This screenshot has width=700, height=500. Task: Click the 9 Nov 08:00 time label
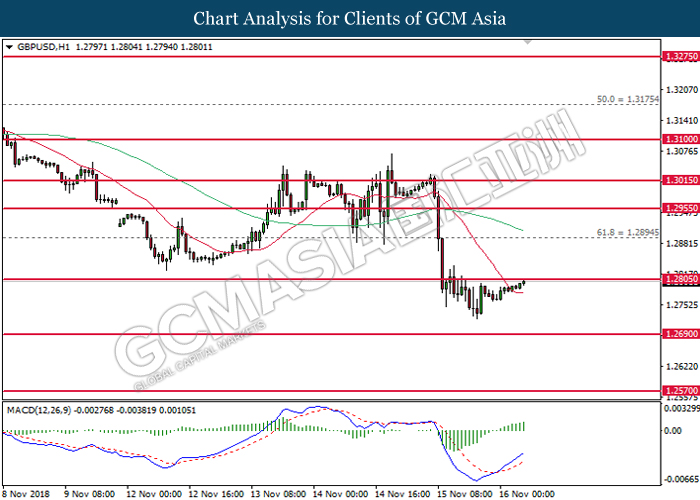click(89, 494)
